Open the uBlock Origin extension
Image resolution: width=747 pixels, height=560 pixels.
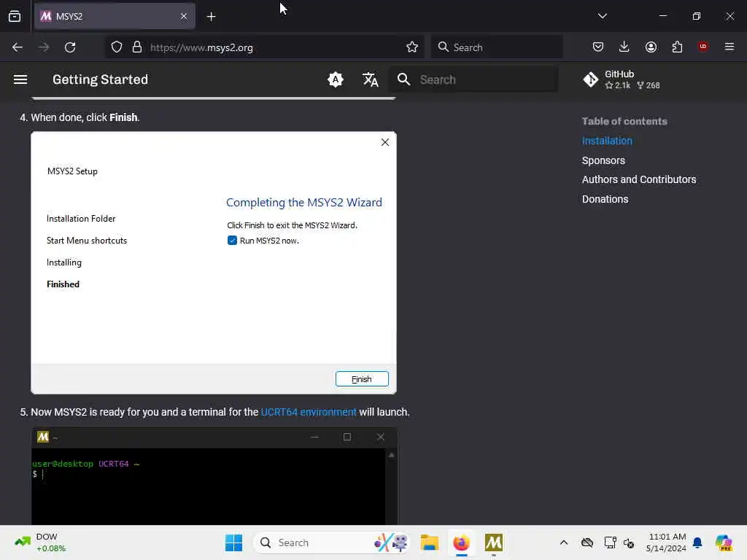pos(703,47)
